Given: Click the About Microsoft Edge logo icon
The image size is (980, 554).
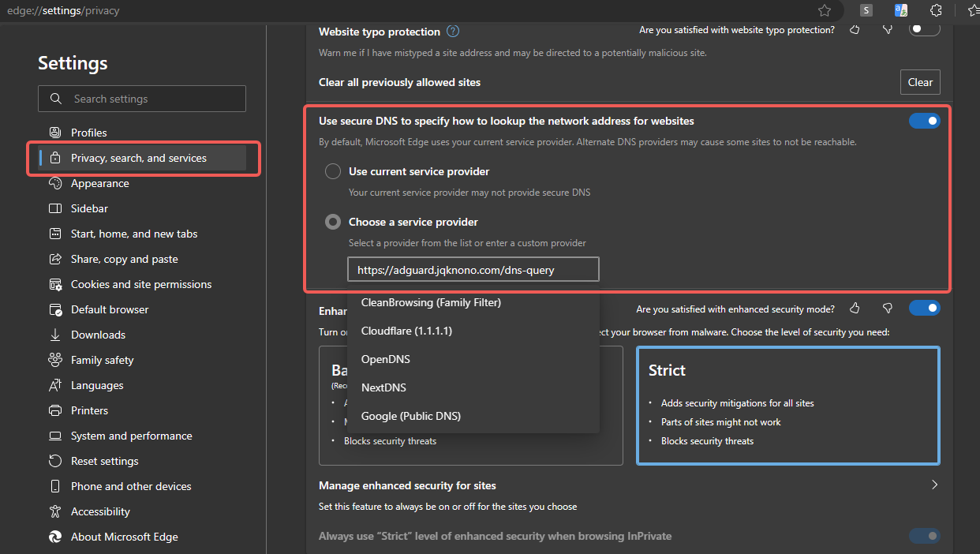Looking at the screenshot, I should (55, 537).
